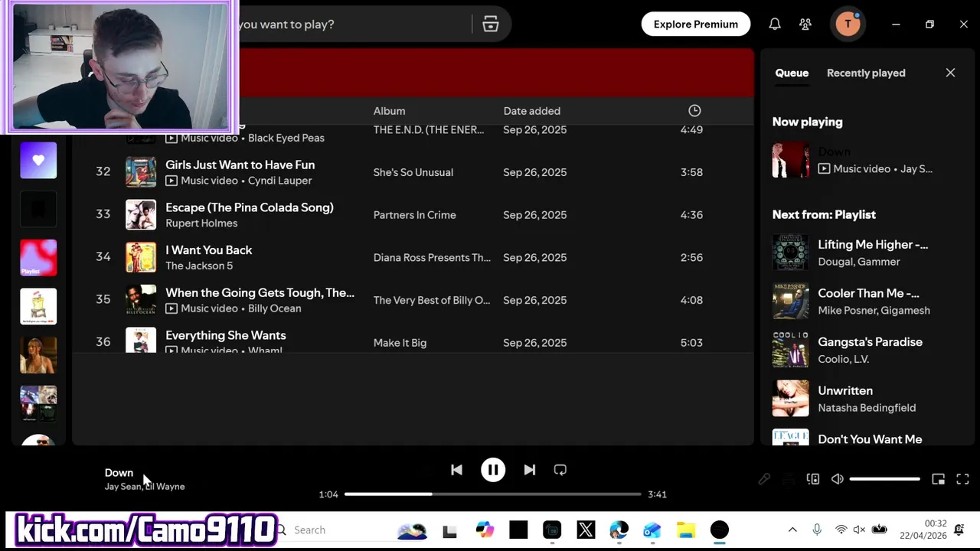This screenshot has width=980, height=551.
Task: Open Outlook from the taskbar
Action: pyautogui.click(x=652, y=530)
